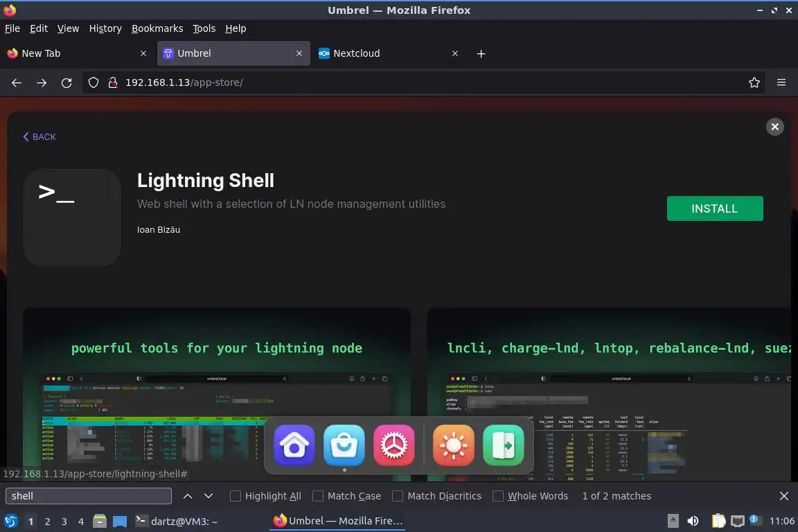Close the find bar
Screen dimensions: 798x532
tap(783, 496)
